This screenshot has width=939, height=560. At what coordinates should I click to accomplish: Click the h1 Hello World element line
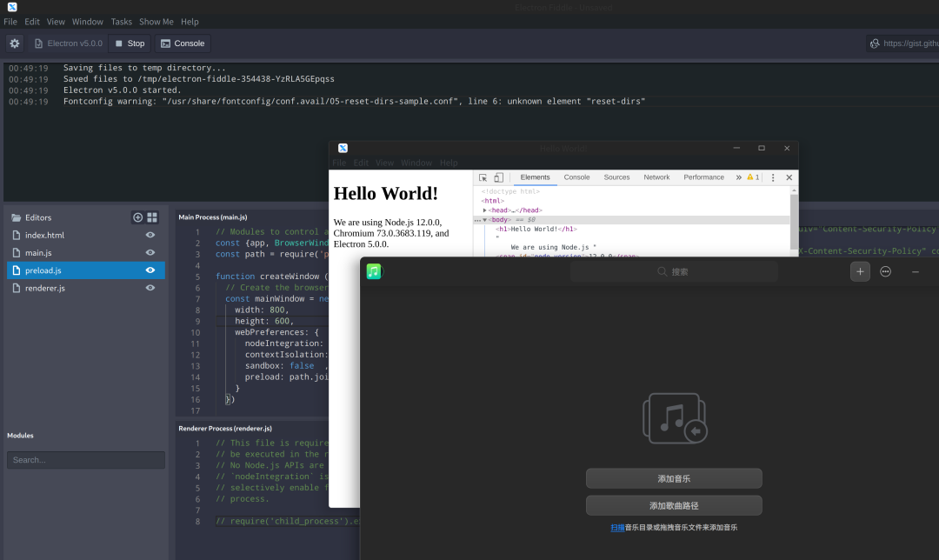[x=536, y=229]
